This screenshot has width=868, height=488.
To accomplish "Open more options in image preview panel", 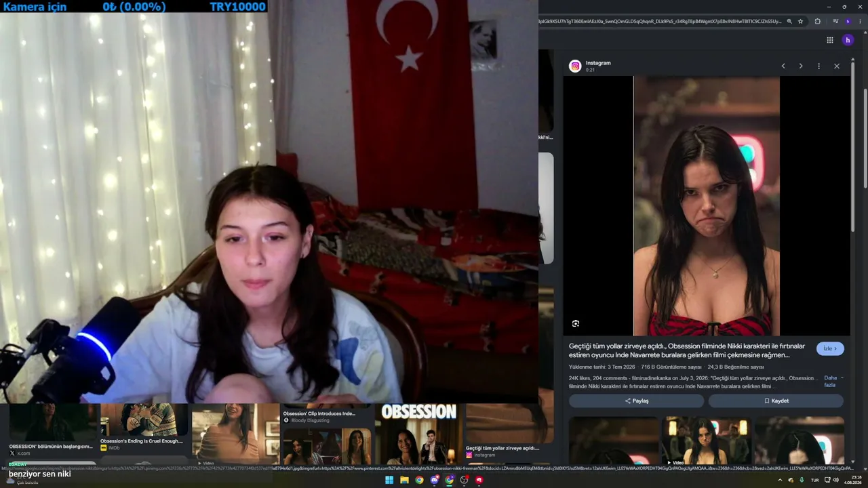I will tap(818, 66).
